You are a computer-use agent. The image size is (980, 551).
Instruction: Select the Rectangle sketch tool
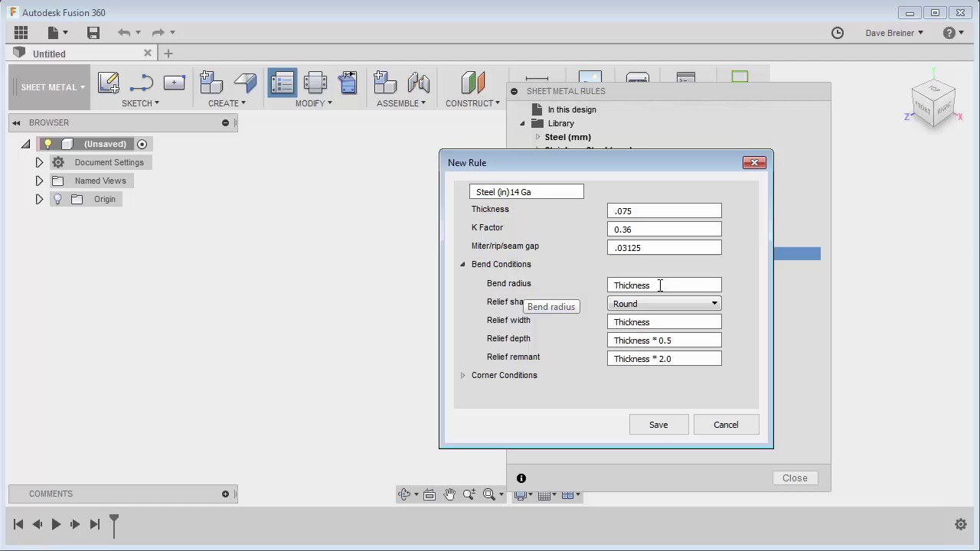tap(175, 82)
